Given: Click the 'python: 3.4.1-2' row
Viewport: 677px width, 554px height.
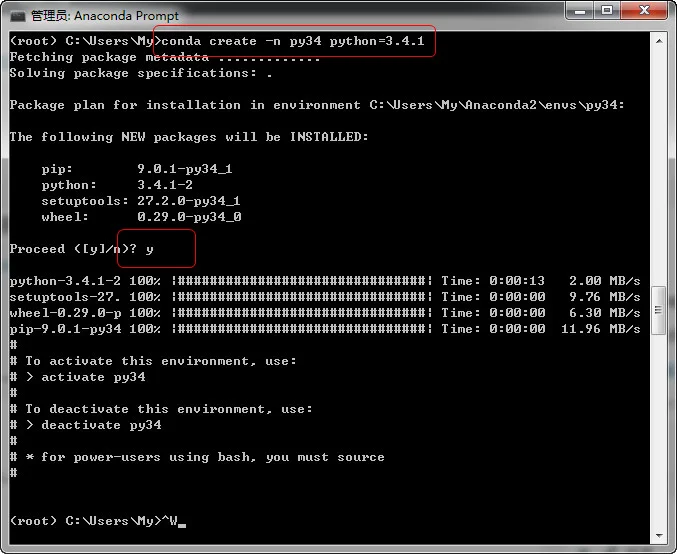Looking at the screenshot, I should [x=117, y=185].
